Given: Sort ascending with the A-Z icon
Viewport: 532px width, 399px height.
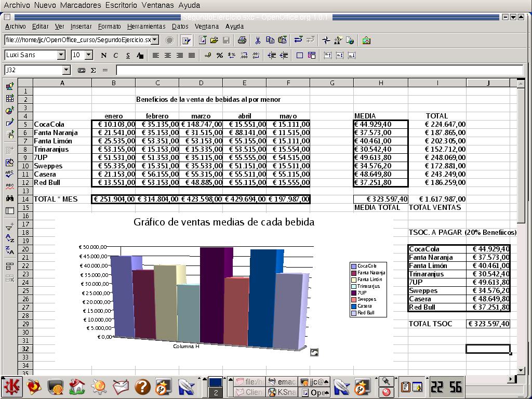Looking at the screenshot, I should (x=9, y=238).
